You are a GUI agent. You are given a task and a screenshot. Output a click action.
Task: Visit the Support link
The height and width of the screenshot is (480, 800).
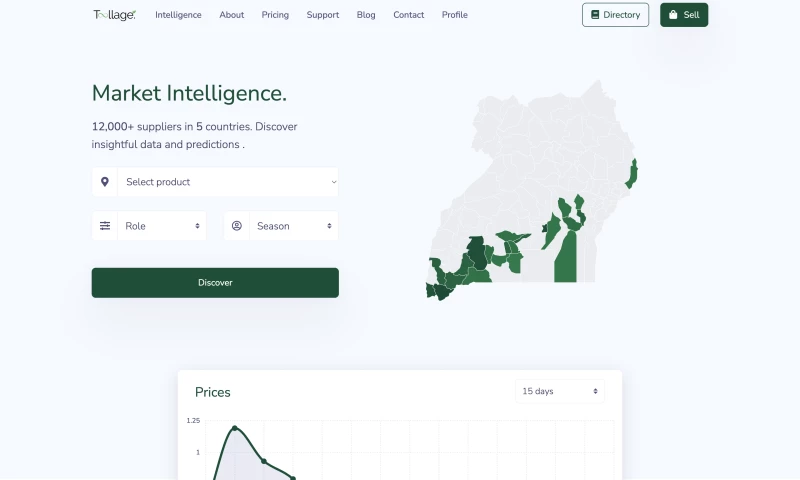click(x=323, y=15)
